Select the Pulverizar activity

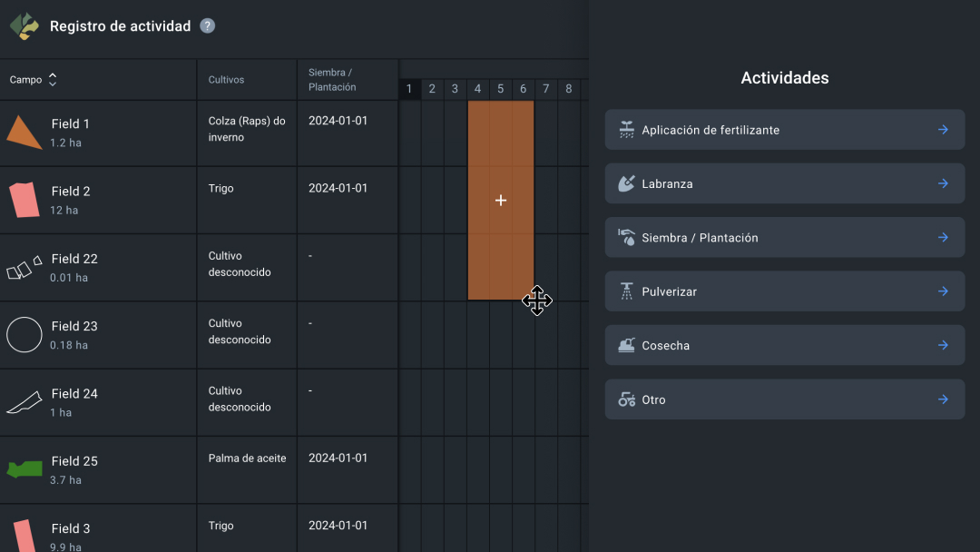pos(784,291)
